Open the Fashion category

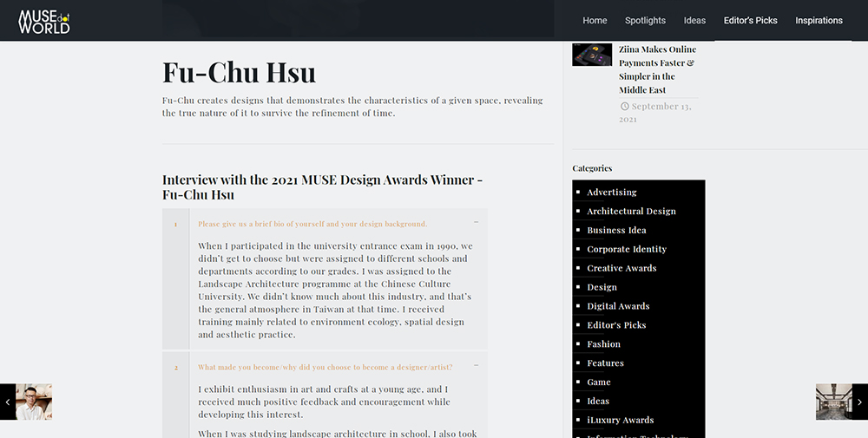point(603,344)
